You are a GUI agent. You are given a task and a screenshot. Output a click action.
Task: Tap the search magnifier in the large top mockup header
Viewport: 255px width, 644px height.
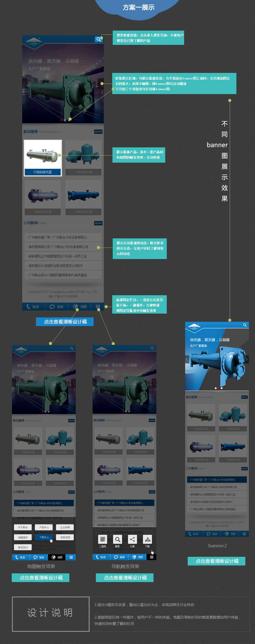pyautogui.click(x=98, y=39)
